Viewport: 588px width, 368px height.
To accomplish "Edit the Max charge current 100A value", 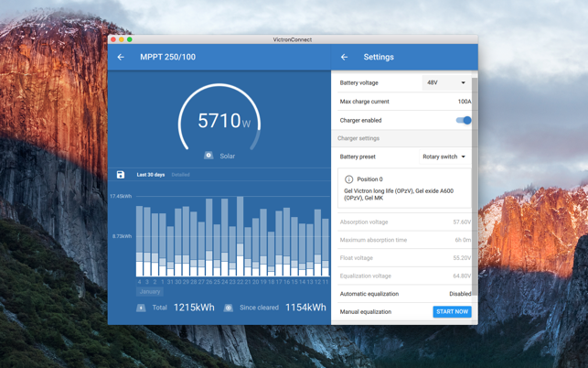I will tap(464, 102).
